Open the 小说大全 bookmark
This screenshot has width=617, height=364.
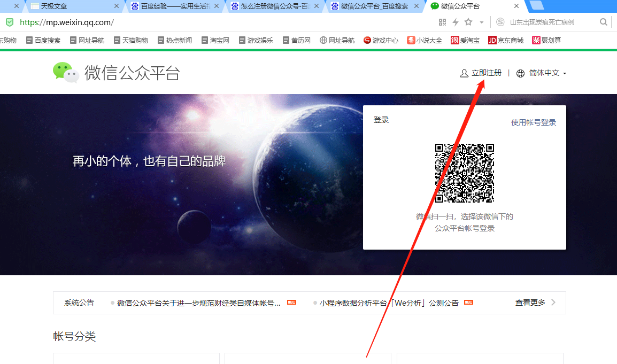click(x=425, y=40)
